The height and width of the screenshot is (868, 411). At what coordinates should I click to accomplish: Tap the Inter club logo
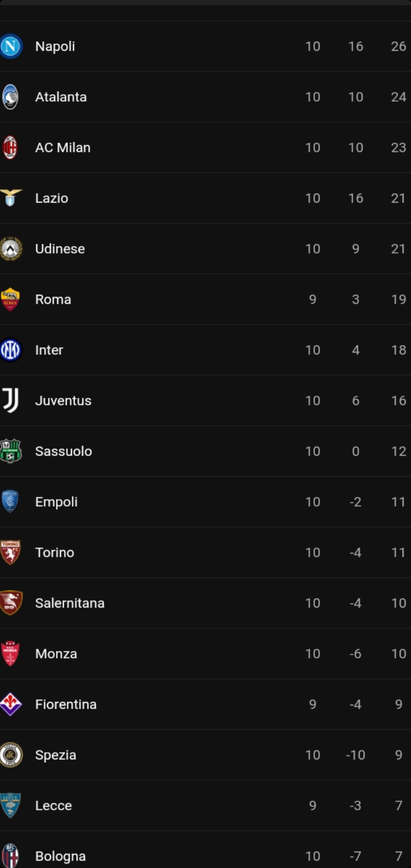tap(11, 349)
